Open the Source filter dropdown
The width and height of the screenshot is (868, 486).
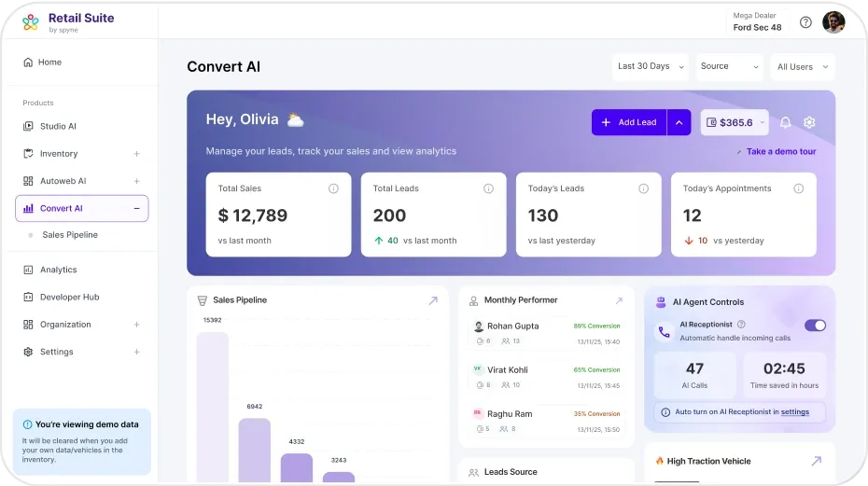tap(729, 66)
